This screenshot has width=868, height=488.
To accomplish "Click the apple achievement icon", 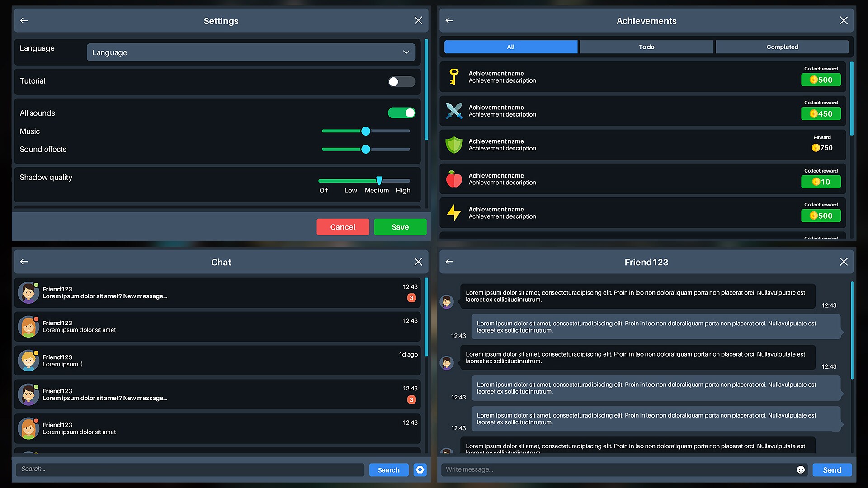I will pyautogui.click(x=453, y=179).
